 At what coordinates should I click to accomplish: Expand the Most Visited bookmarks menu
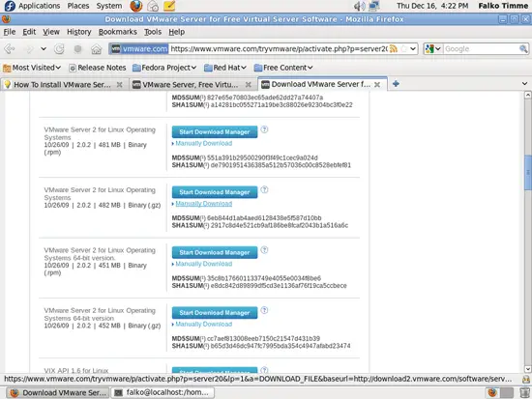[32, 68]
